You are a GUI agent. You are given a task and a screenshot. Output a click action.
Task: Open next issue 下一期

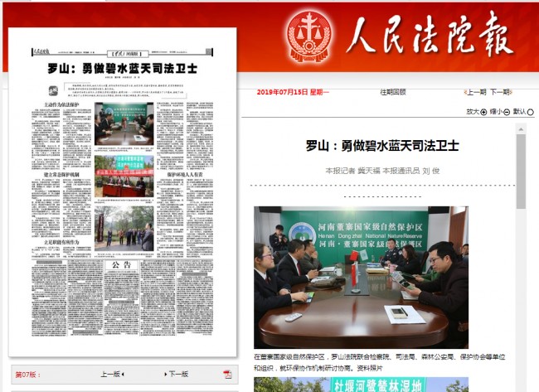(x=501, y=92)
